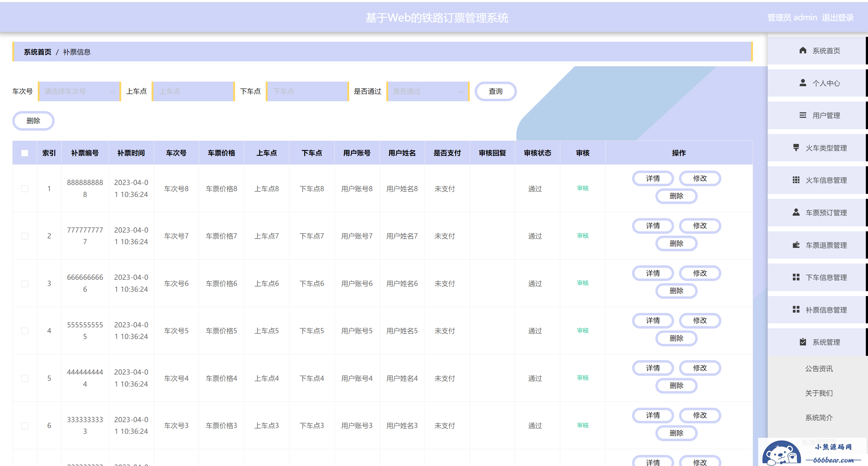Click 审核 link for row 车次号8
868x466 pixels.
pos(583,188)
